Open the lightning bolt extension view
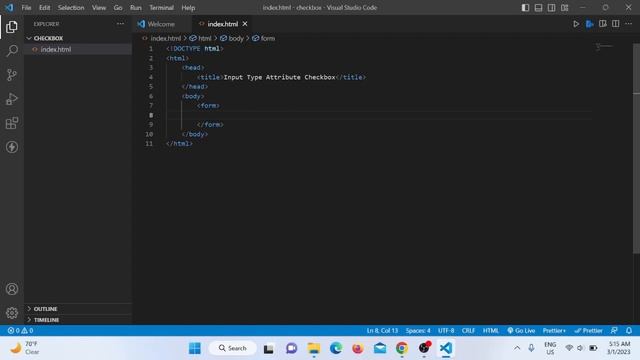The height and width of the screenshot is (360, 640). [x=12, y=147]
